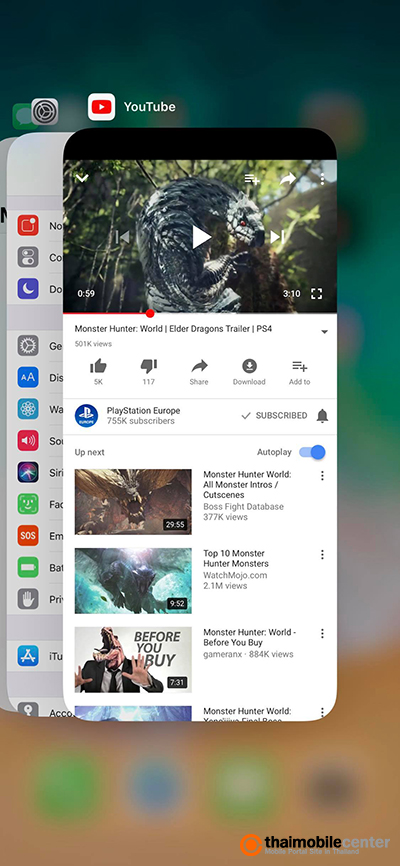The height and width of the screenshot is (866, 400).
Task: Tap the Messages app icon in app switcher
Action: pos(22,117)
